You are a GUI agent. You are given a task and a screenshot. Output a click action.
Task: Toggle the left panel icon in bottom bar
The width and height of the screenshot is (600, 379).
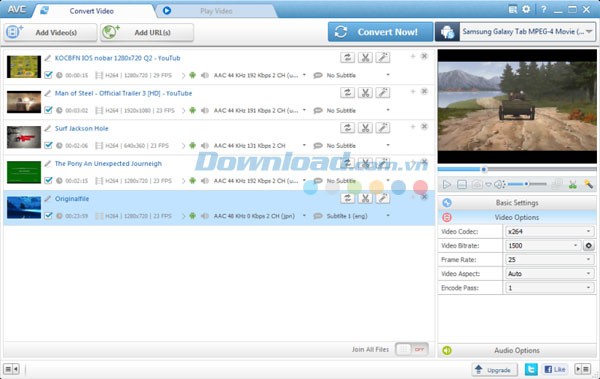click(11, 369)
